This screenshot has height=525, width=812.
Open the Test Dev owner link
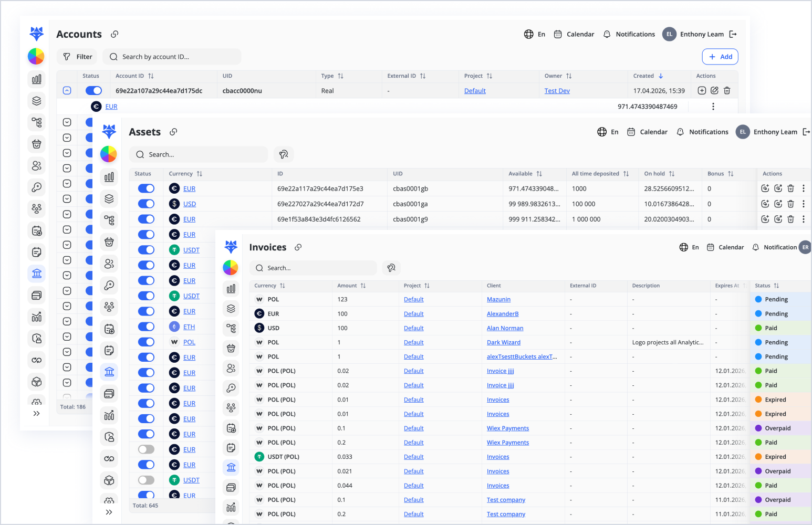557,91
